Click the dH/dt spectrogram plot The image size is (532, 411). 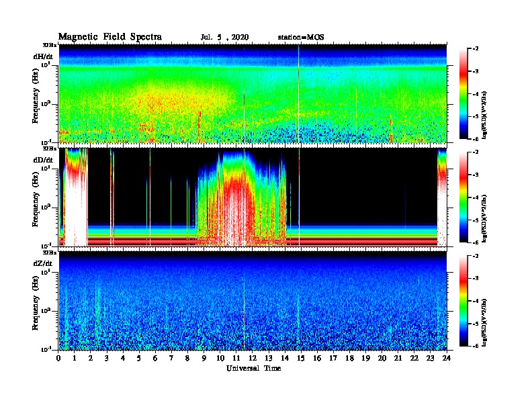[253, 93]
